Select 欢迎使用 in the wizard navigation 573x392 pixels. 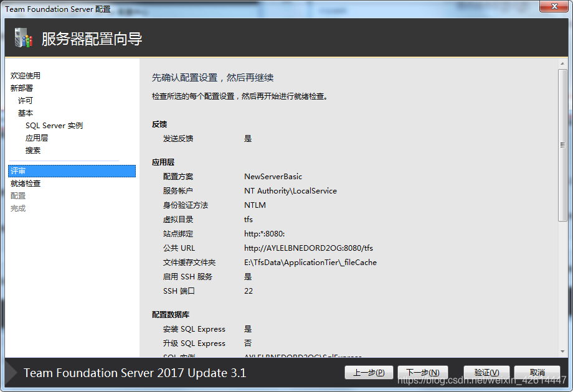pyautogui.click(x=26, y=75)
